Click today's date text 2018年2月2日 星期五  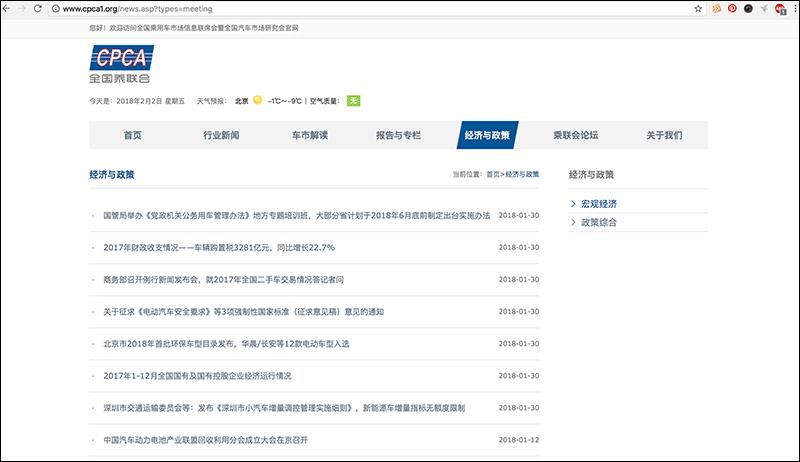(151, 101)
